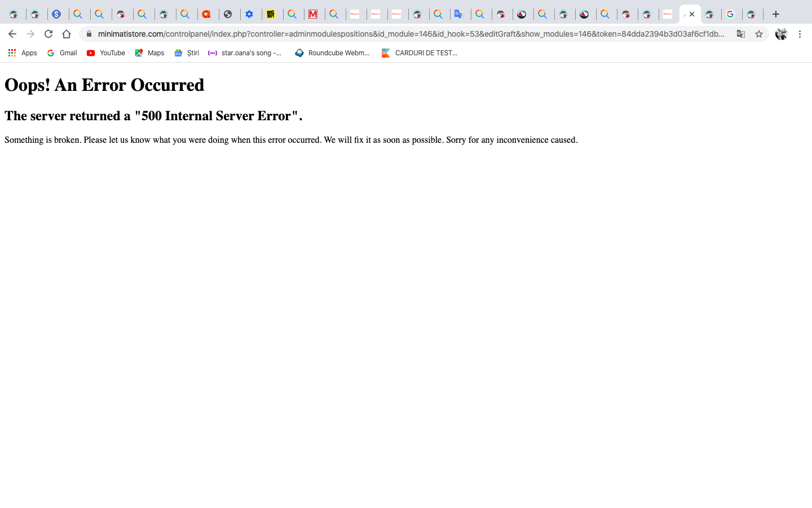Viewport: 812px width, 508px height.
Task: View site info via padlock icon
Action: click(89, 34)
